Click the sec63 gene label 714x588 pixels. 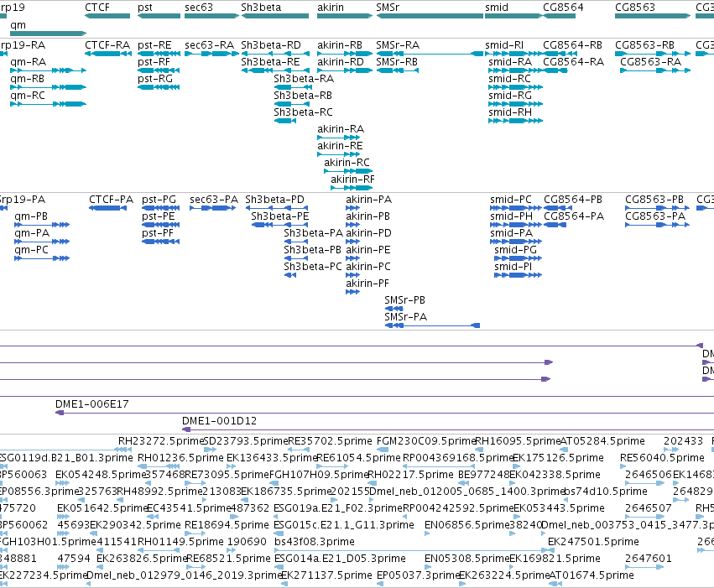(199, 8)
